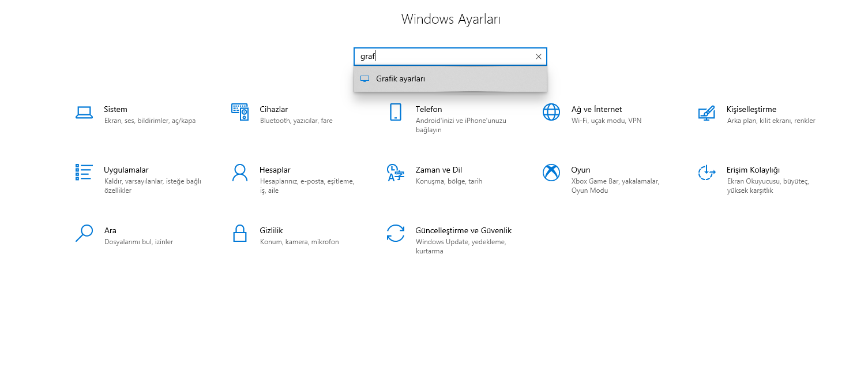Click the text 'Konum, kamera, mikrofon'
This screenshot has height=370, width=868.
point(299,242)
